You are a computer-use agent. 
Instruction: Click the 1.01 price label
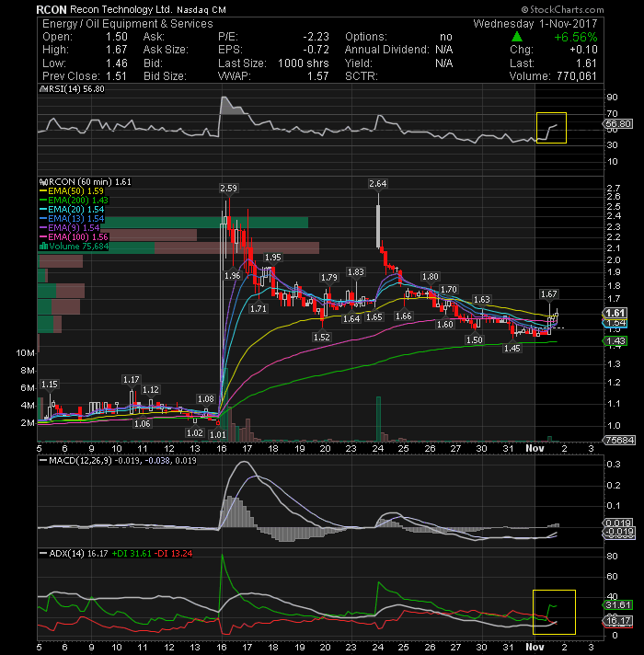coord(218,435)
